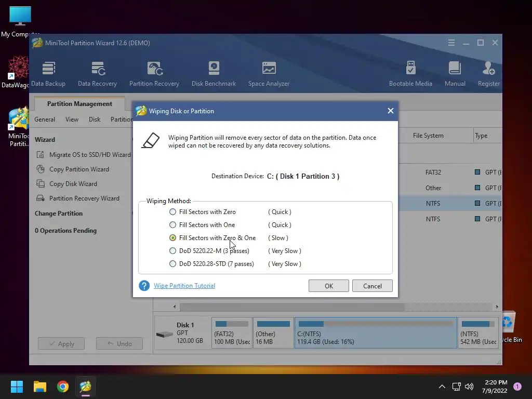Screen dimensions: 532x399
Task: Click the Copy Partition Wizard icon
Action: [41, 169]
